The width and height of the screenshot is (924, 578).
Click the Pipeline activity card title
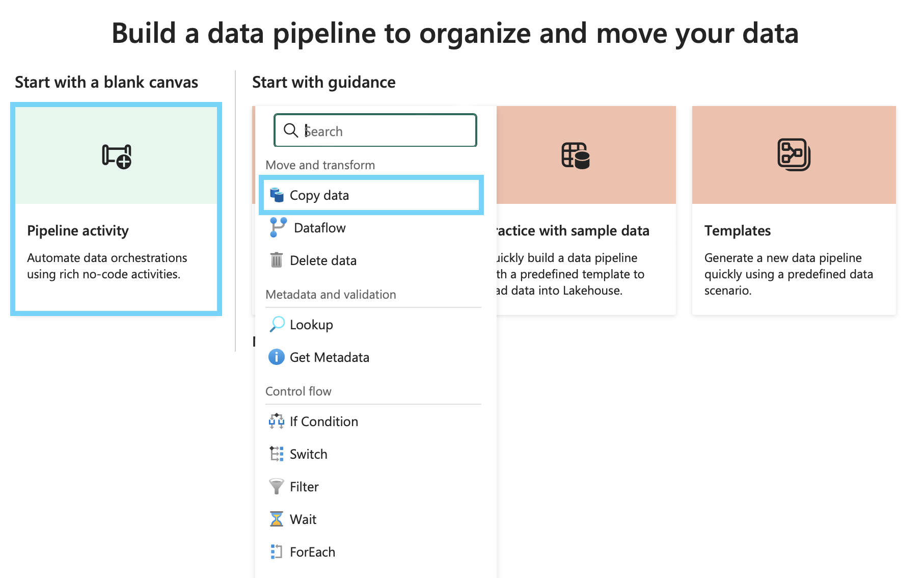[78, 231]
